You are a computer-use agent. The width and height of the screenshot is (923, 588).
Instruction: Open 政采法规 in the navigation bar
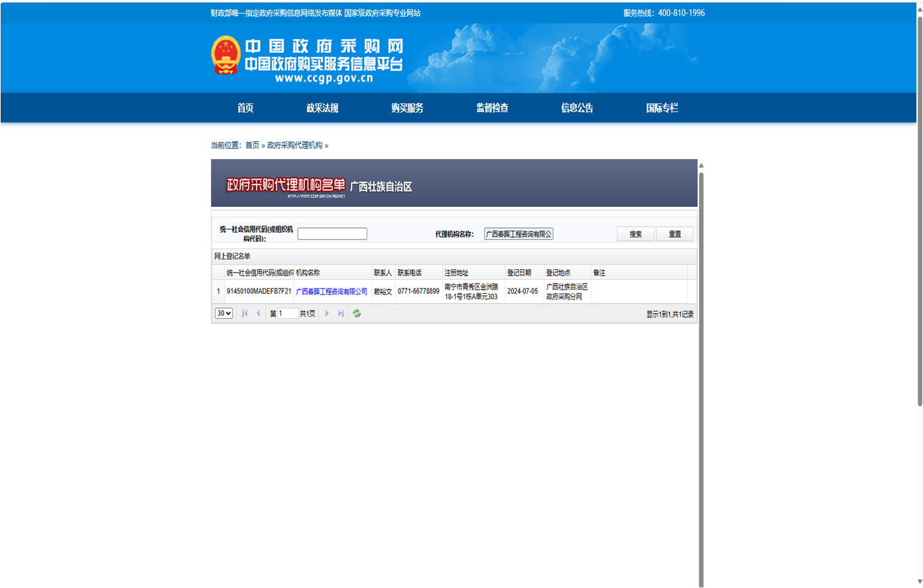(x=322, y=108)
